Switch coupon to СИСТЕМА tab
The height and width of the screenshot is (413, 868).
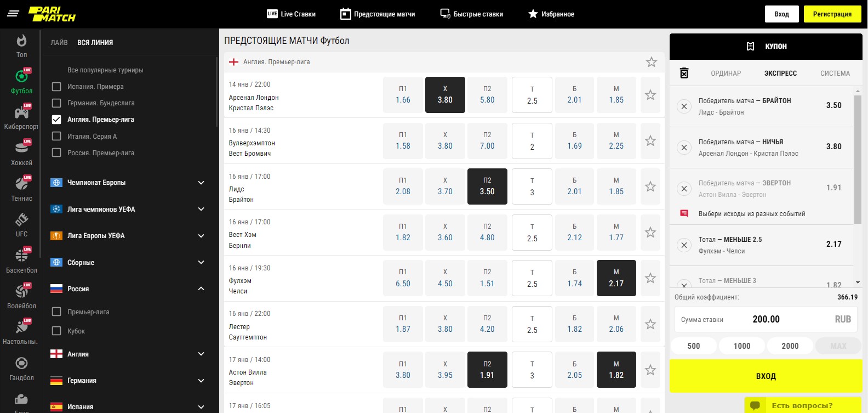835,73
